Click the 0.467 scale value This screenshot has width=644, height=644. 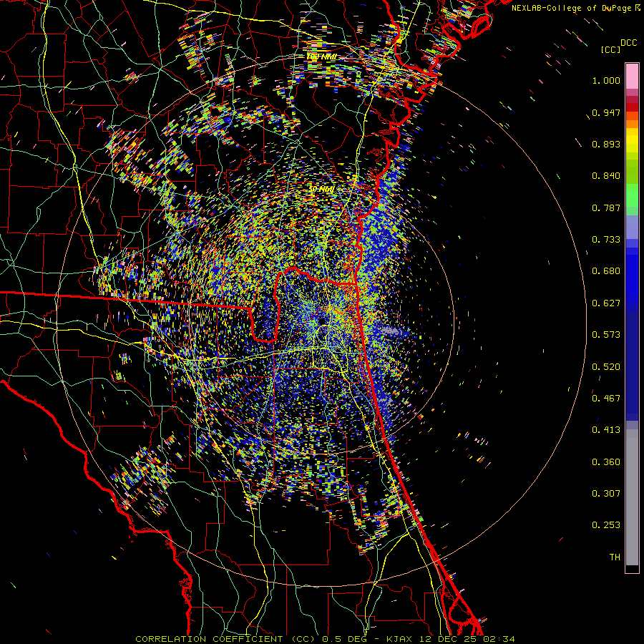click(x=606, y=399)
